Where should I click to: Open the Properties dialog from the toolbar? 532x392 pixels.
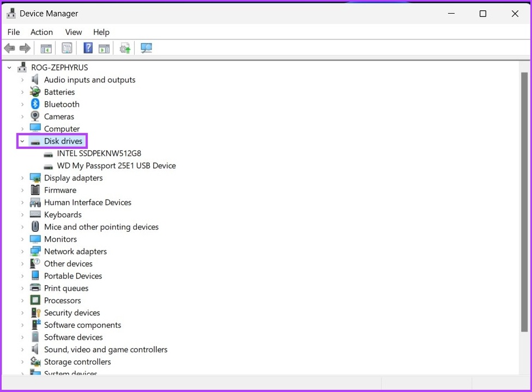pos(67,48)
